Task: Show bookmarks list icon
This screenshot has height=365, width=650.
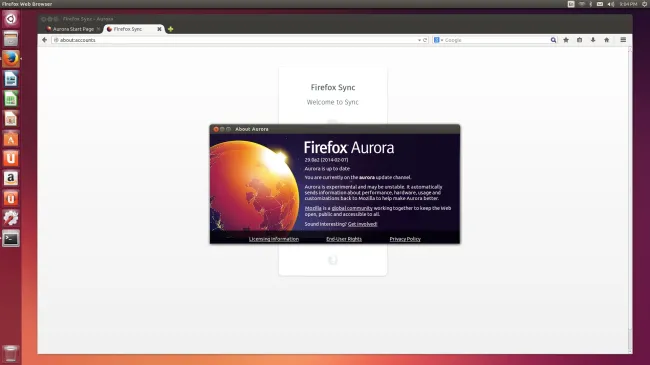Action: (580, 40)
